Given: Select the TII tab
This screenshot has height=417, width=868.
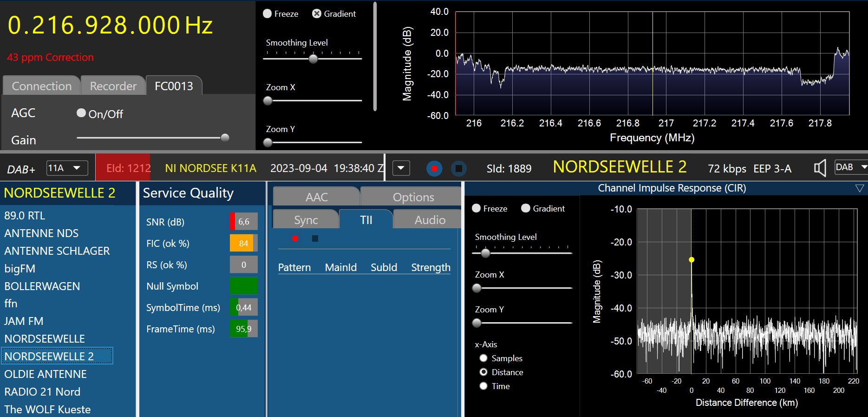Looking at the screenshot, I should 366,220.
